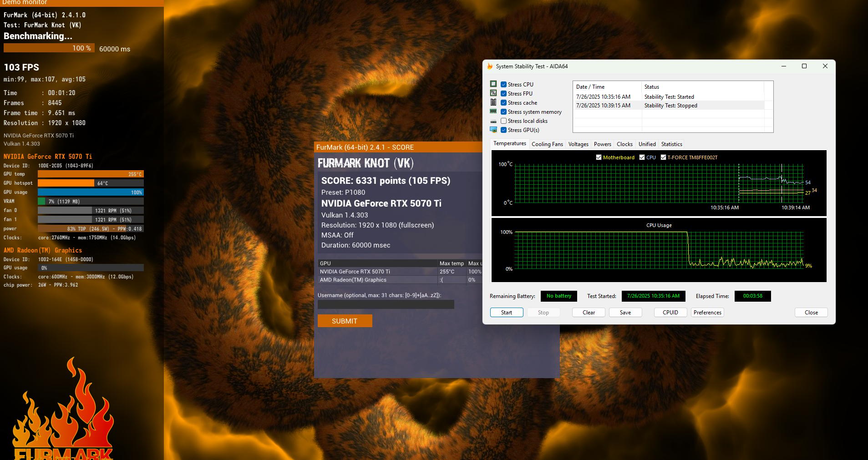This screenshot has height=460, width=868.
Task: Click the VRAM 7% usage bar
Action: [x=91, y=201]
